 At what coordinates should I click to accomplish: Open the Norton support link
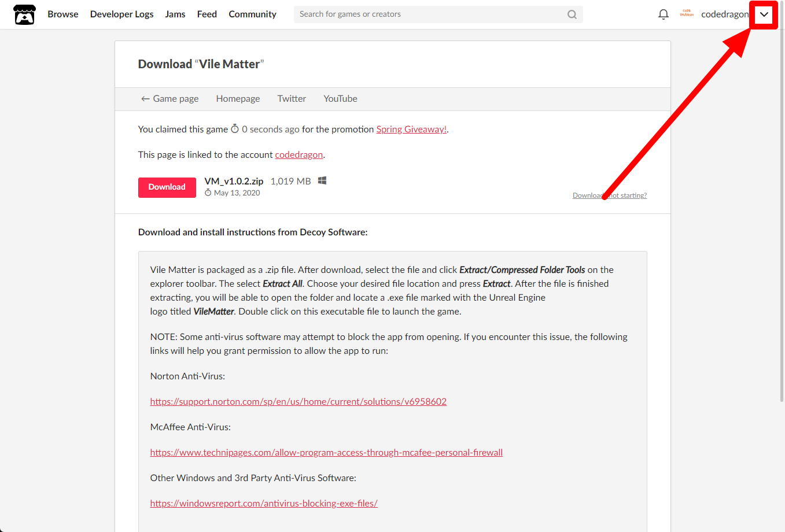click(x=298, y=402)
